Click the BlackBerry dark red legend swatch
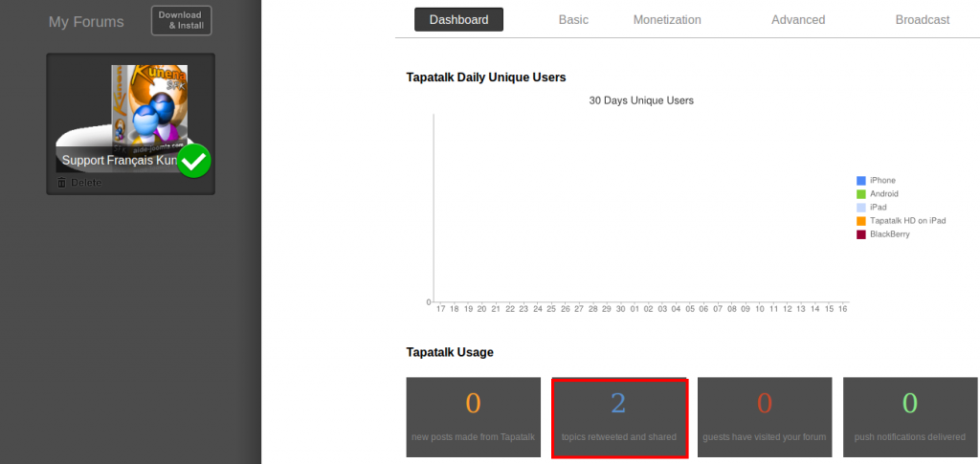This screenshot has width=980, height=464. pos(861,234)
